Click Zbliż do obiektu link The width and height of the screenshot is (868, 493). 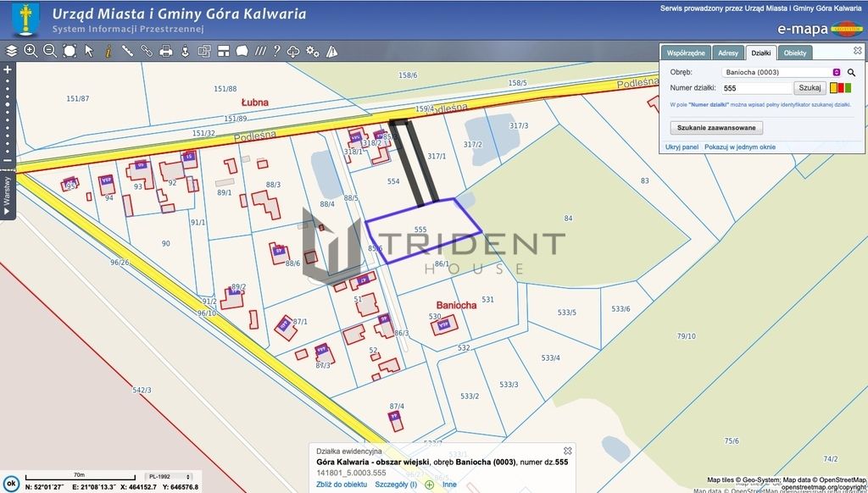click(x=342, y=485)
